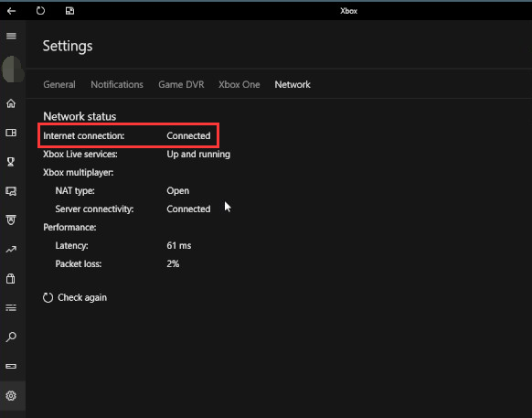
Task: Select the Network tab
Action: click(x=293, y=84)
